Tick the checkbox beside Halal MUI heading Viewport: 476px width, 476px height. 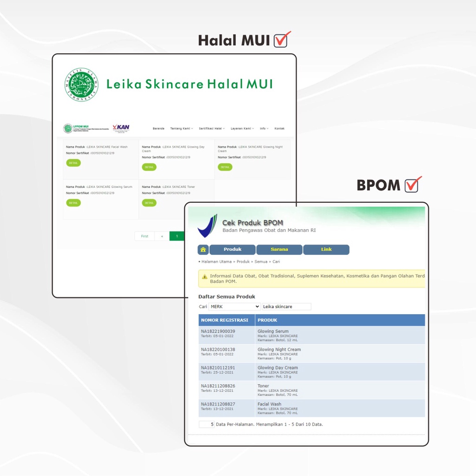[281, 40]
